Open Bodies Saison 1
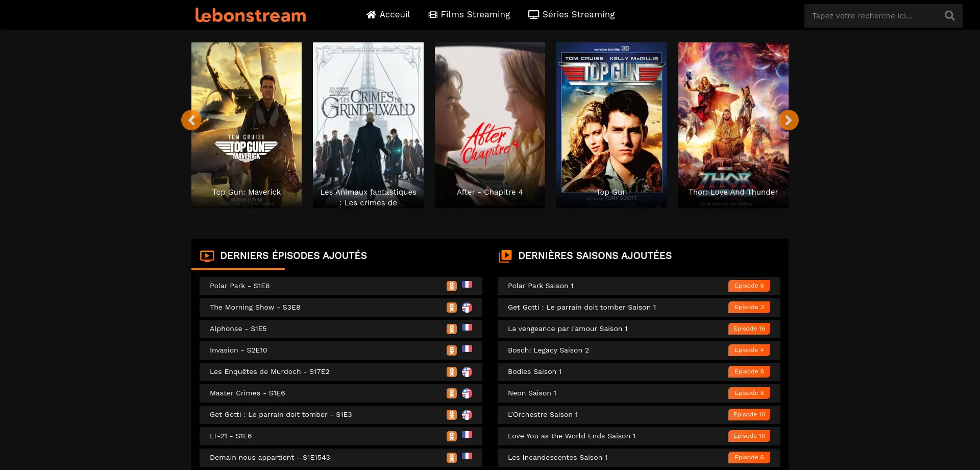The image size is (980, 470). tap(639, 372)
